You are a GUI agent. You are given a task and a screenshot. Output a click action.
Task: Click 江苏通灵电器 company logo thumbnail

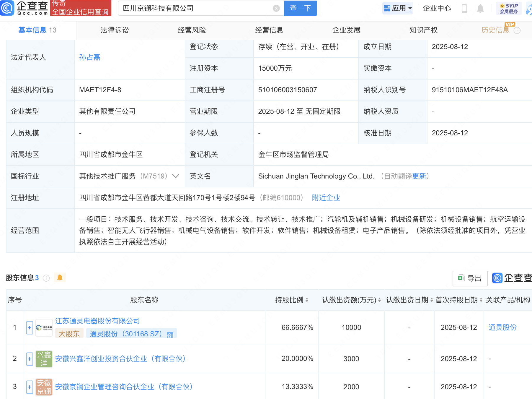pyautogui.click(x=44, y=328)
